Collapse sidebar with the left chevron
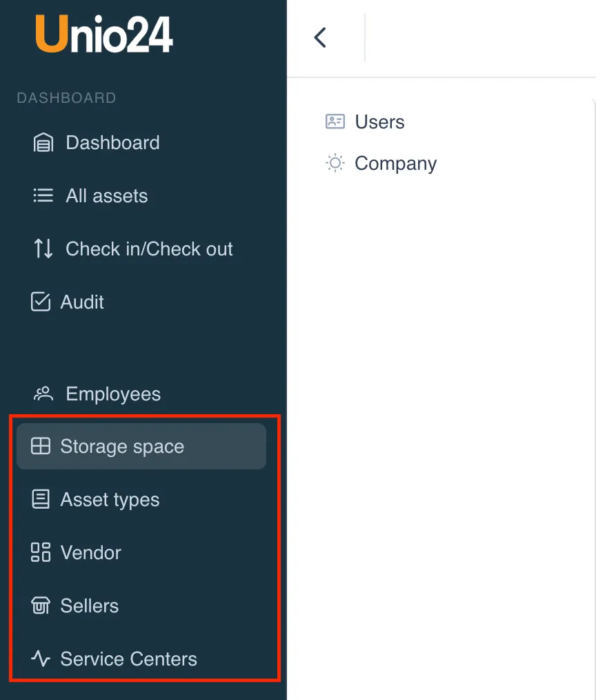Viewport: 596px width, 700px height. click(320, 37)
